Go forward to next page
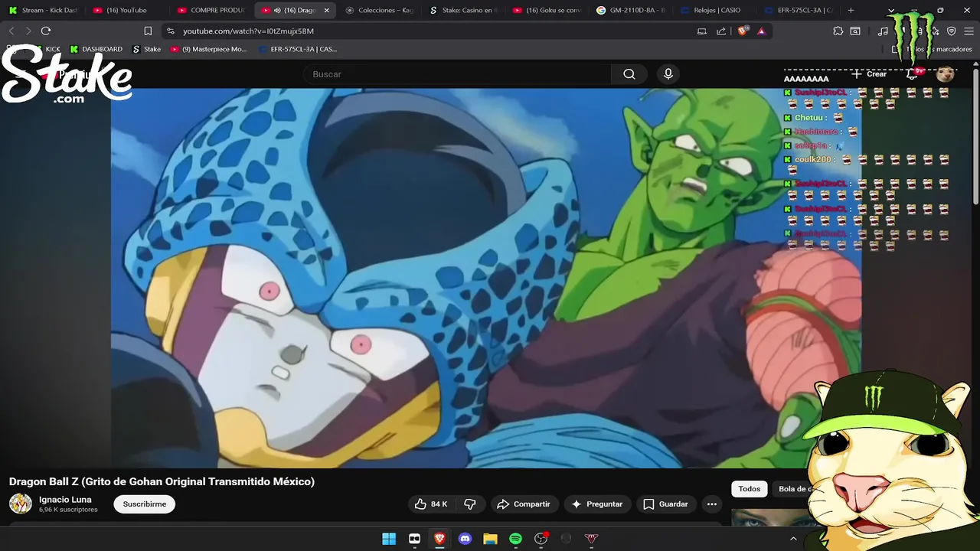The width and height of the screenshot is (980, 551). click(28, 31)
